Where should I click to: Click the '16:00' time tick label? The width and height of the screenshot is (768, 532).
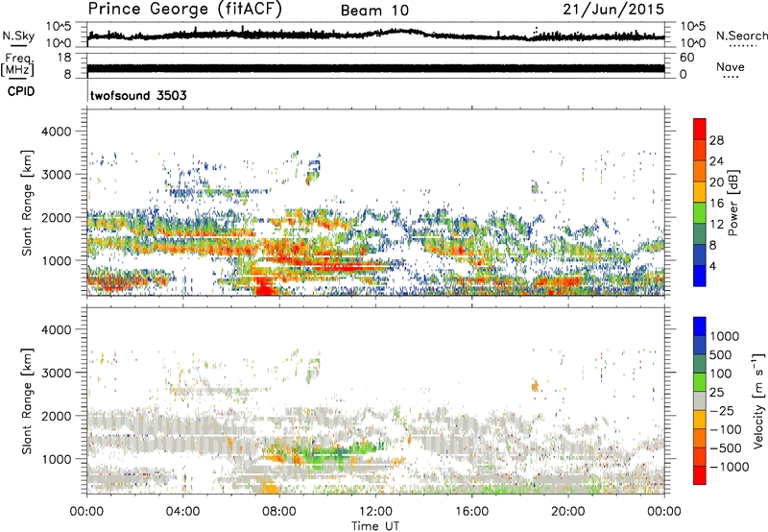coord(471,512)
